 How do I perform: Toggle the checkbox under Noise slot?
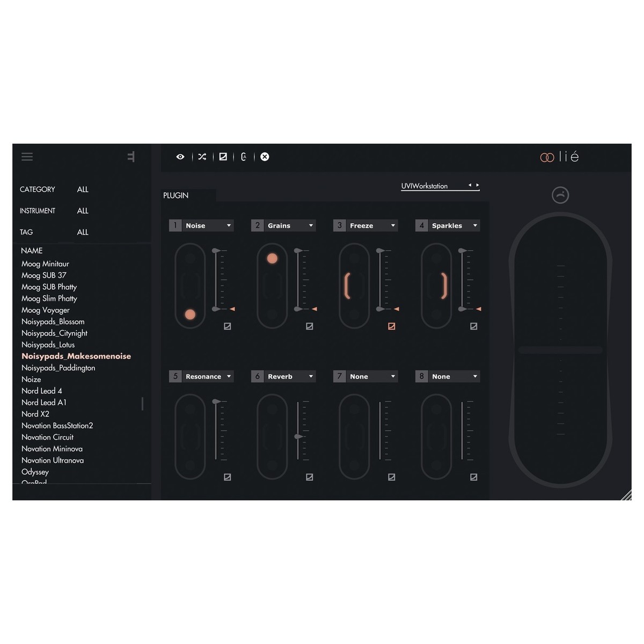228,326
